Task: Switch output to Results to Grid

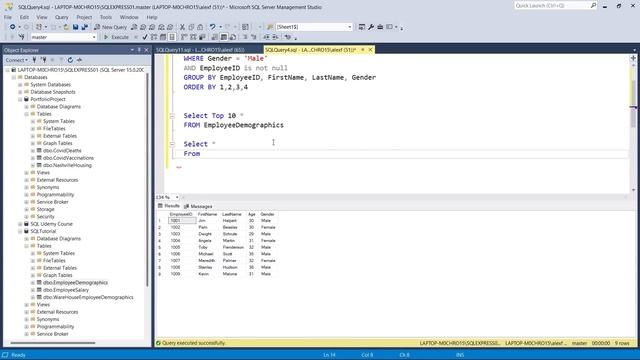Action: (x=224, y=37)
